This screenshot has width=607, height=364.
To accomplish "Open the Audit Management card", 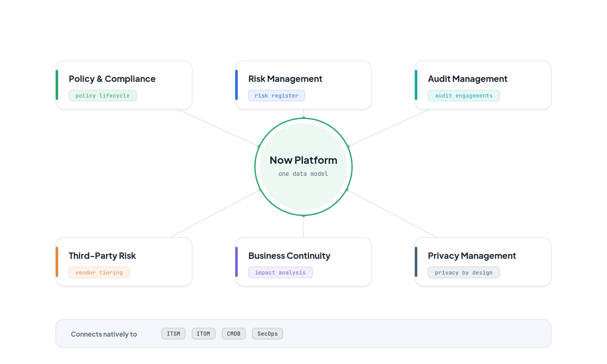I will tap(483, 85).
